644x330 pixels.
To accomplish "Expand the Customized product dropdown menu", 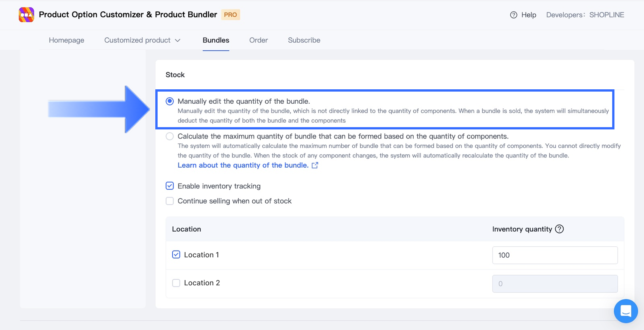I will point(142,40).
